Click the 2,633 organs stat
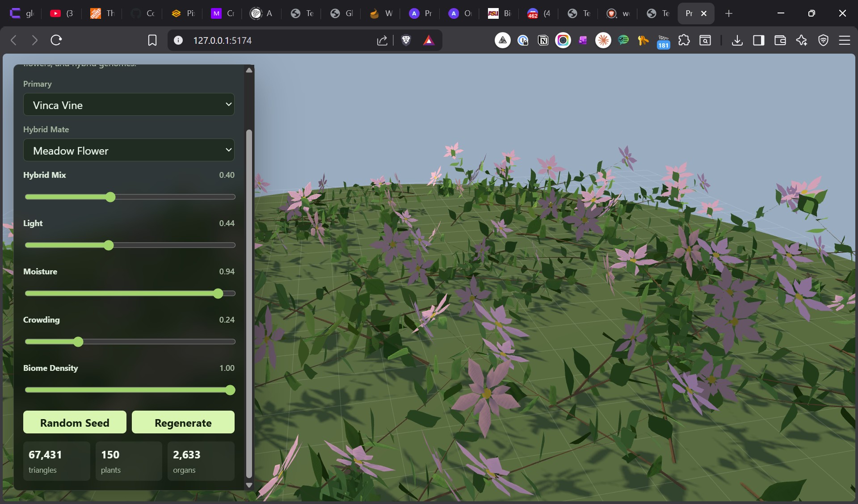858x504 pixels. 201,461
